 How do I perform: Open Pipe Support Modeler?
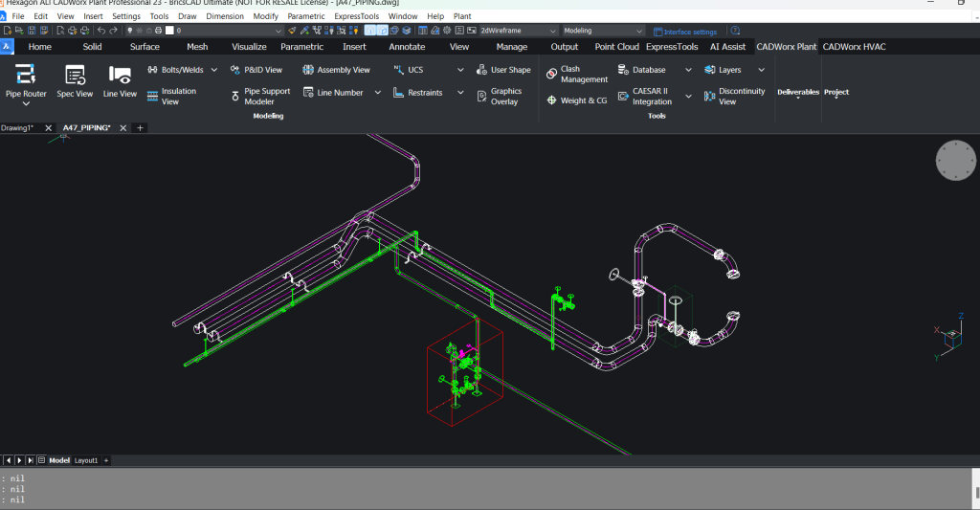(x=260, y=97)
